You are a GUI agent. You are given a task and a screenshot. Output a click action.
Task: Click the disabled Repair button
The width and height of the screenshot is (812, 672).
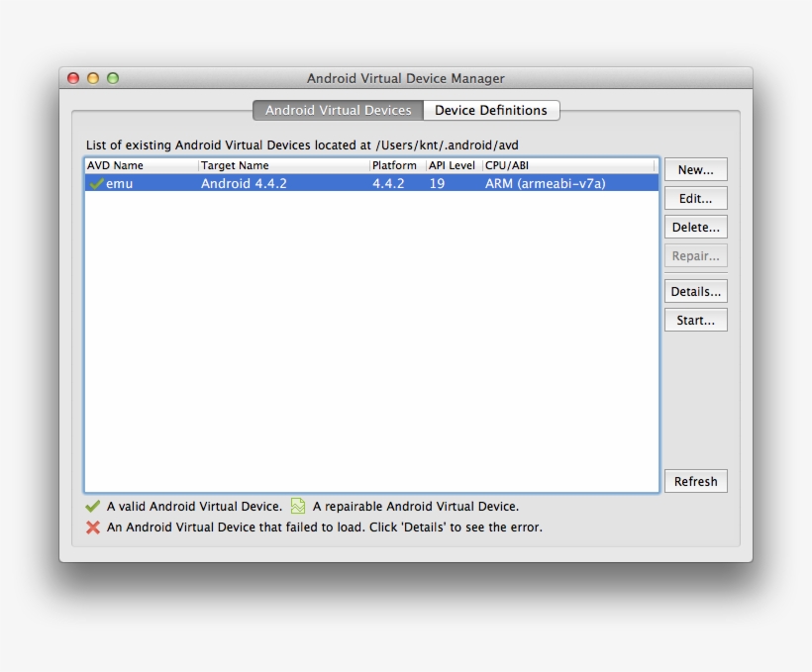point(695,255)
